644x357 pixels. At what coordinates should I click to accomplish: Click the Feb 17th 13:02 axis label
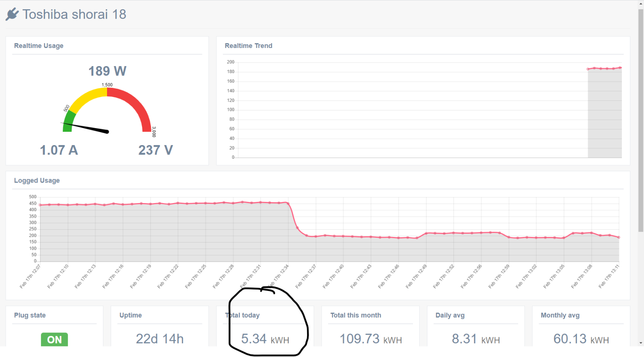[526, 276]
